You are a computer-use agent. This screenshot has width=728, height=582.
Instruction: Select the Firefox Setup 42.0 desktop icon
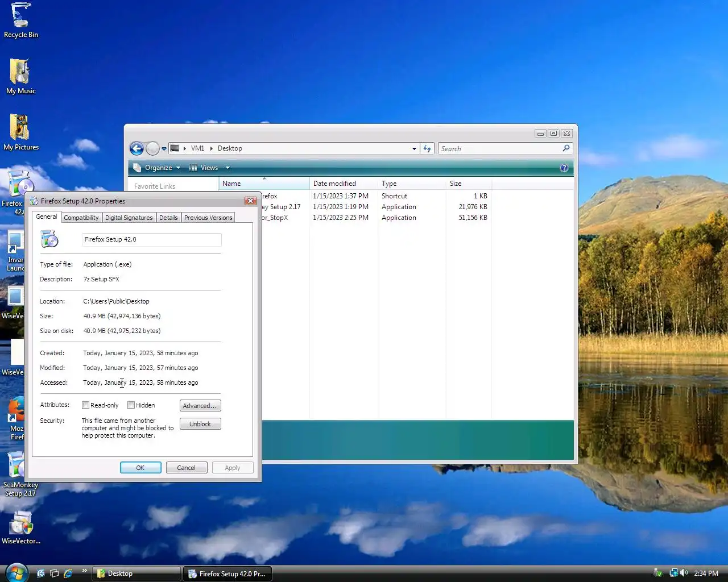coord(16,192)
